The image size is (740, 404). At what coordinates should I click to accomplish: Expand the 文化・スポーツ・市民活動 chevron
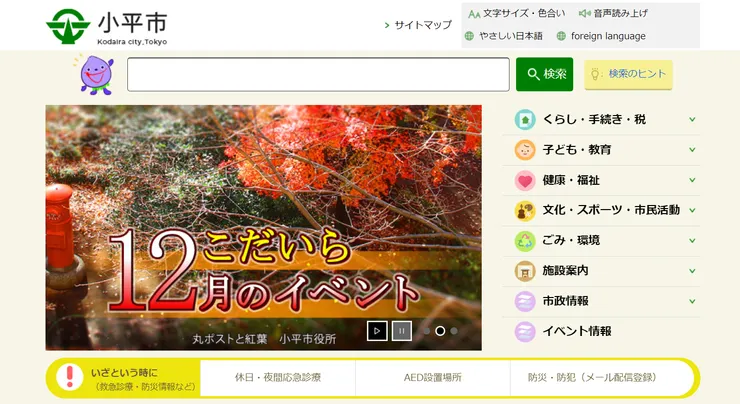(692, 210)
